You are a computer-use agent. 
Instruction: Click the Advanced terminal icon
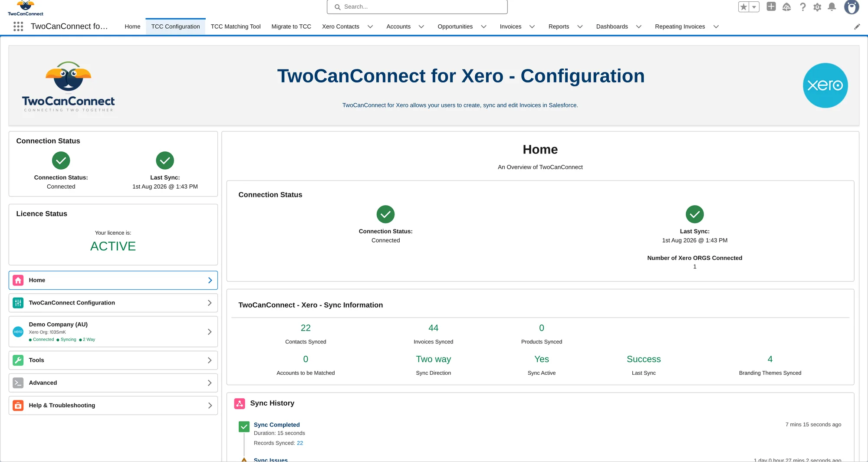coord(18,383)
